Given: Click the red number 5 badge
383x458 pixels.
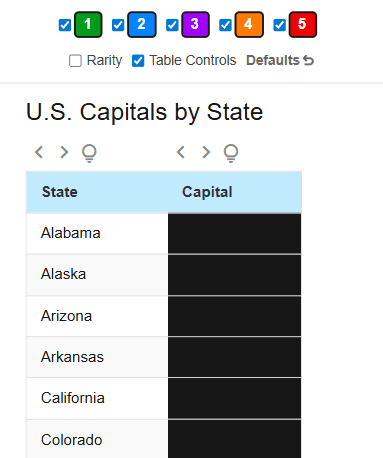Looking at the screenshot, I should point(303,24).
